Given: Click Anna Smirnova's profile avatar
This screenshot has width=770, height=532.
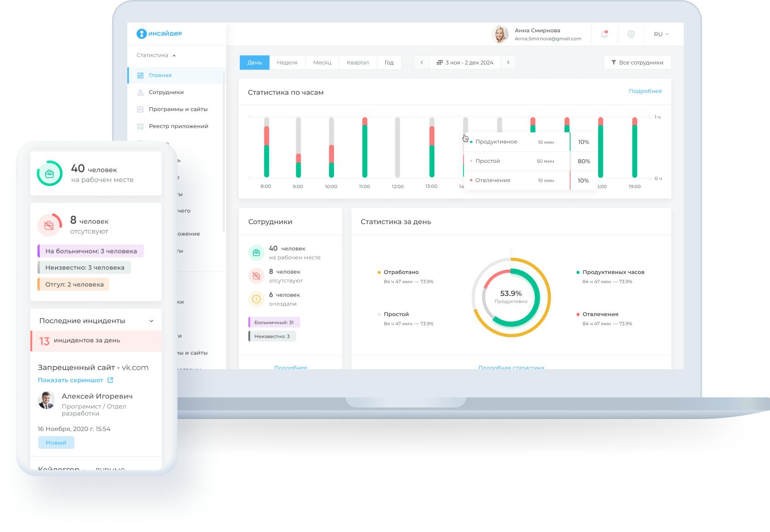Looking at the screenshot, I should pyautogui.click(x=500, y=35).
